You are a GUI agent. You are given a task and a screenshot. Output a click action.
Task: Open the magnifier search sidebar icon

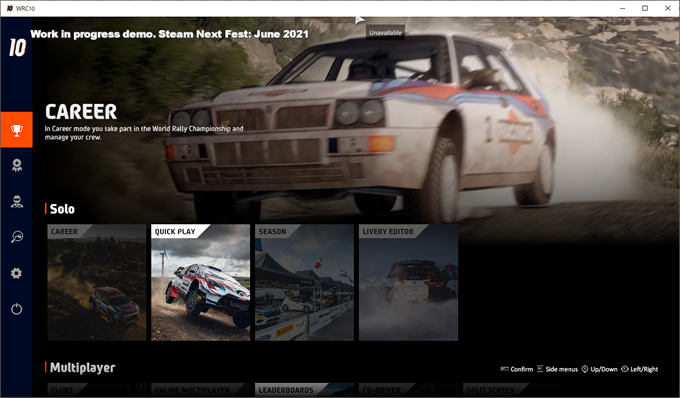pyautogui.click(x=16, y=237)
